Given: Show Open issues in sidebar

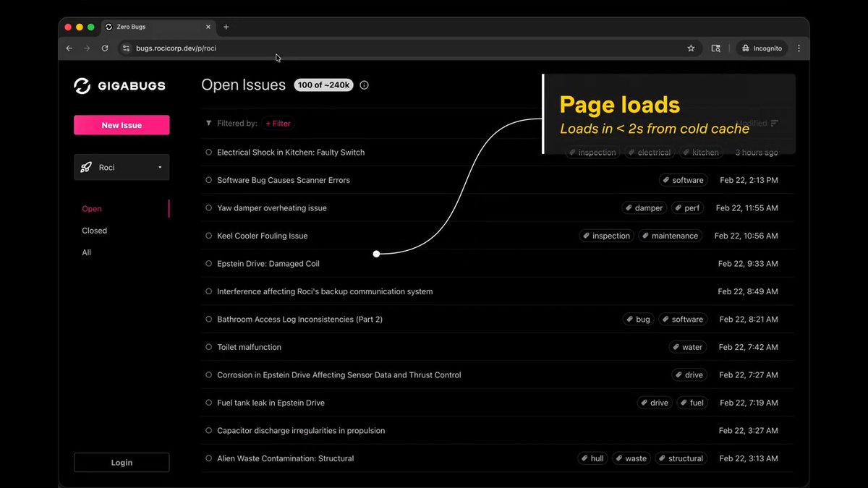Looking at the screenshot, I should pos(92,209).
